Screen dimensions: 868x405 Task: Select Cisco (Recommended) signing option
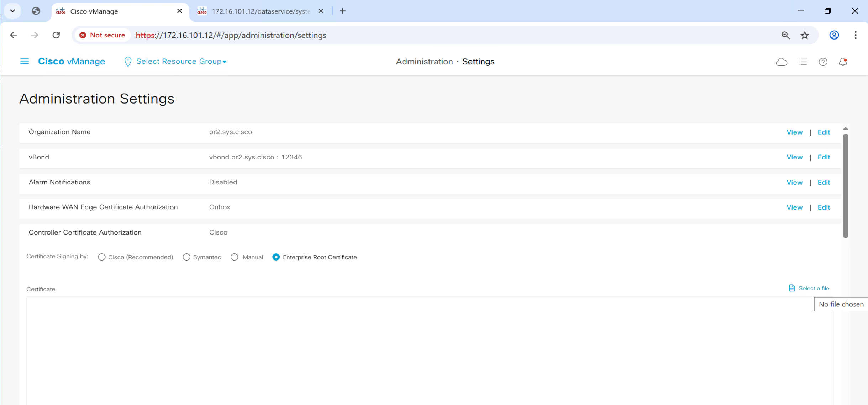point(102,257)
